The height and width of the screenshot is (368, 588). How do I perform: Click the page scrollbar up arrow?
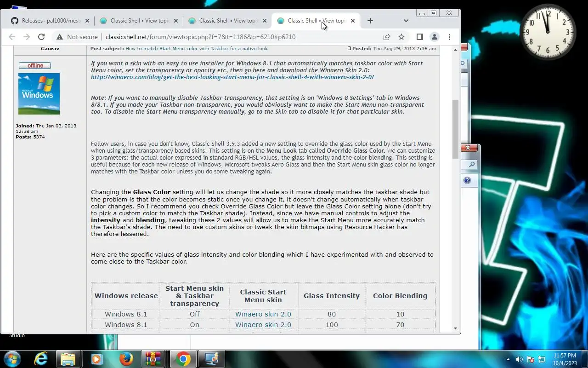(456, 49)
